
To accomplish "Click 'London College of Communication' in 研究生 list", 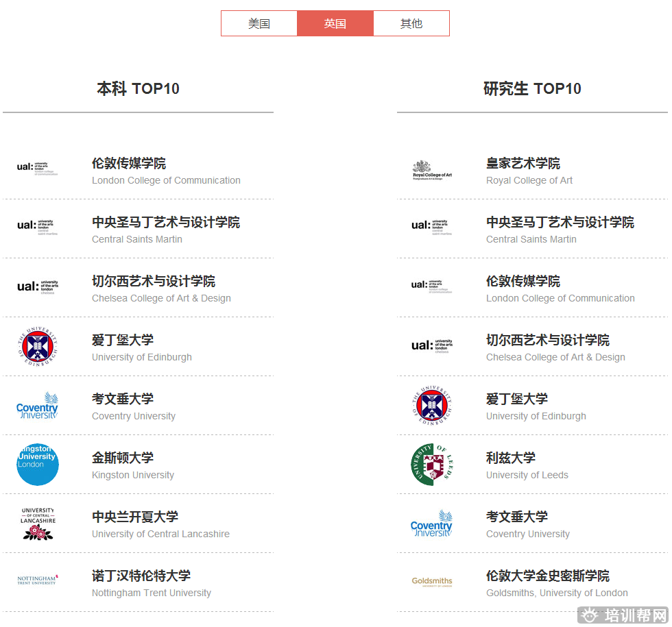I will (x=561, y=298).
